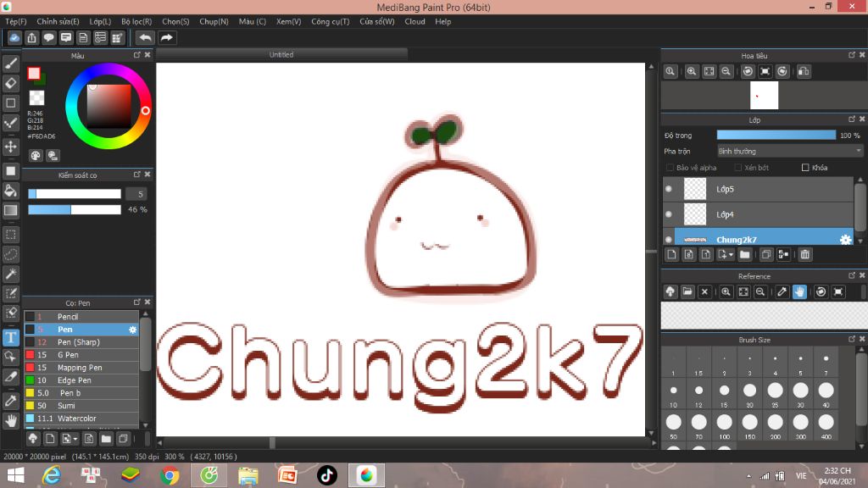
Task: Open Windows Start menu
Action: click(15, 475)
